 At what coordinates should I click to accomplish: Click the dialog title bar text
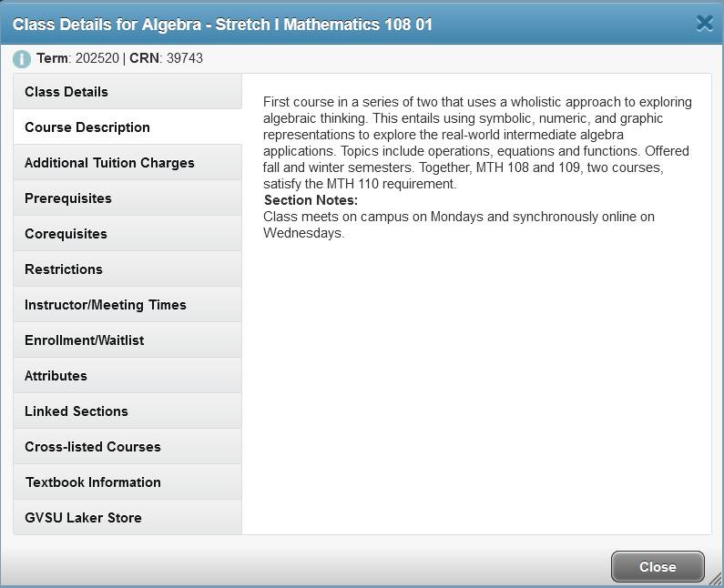point(223,25)
